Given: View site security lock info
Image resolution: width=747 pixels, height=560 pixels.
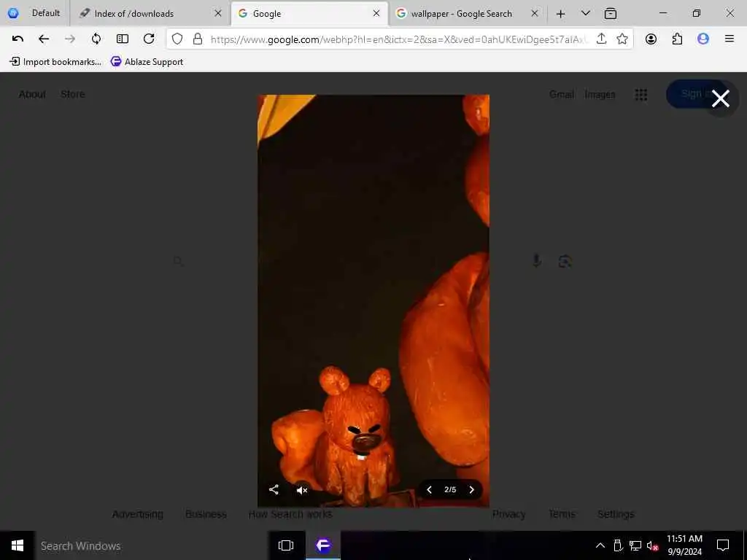Looking at the screenshot, I should pos(198,39).
